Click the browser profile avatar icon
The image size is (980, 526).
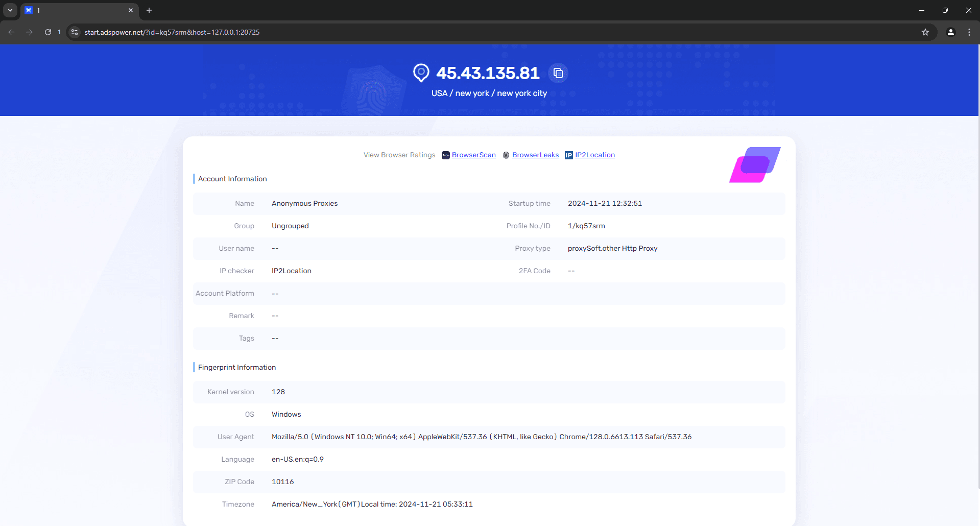[x=950, y=32]
